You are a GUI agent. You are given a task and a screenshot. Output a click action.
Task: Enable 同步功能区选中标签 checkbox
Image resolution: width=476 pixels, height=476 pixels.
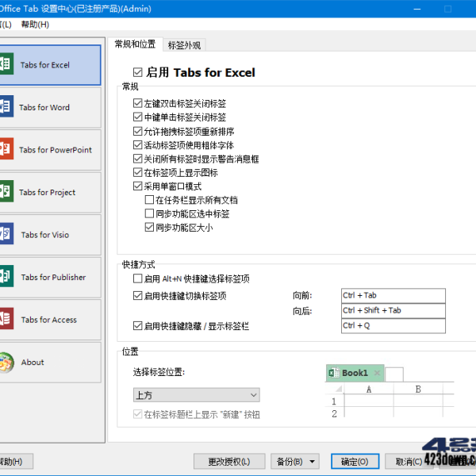pos(149,213)
